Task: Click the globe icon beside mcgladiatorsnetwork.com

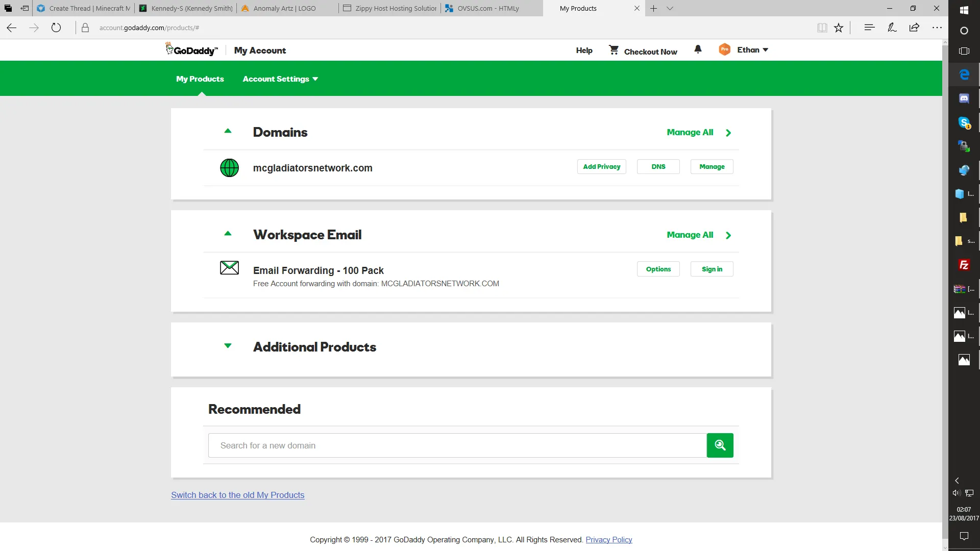Action: [229, 168]
